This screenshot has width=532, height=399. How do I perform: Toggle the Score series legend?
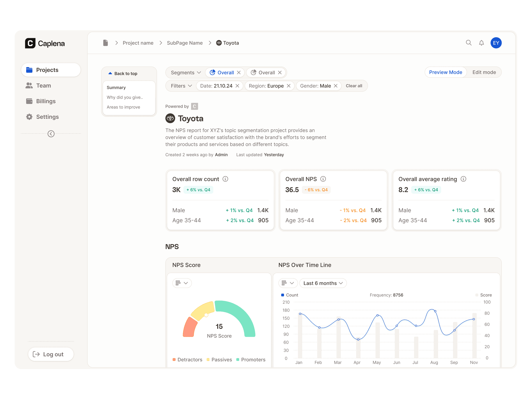point(483,295)
